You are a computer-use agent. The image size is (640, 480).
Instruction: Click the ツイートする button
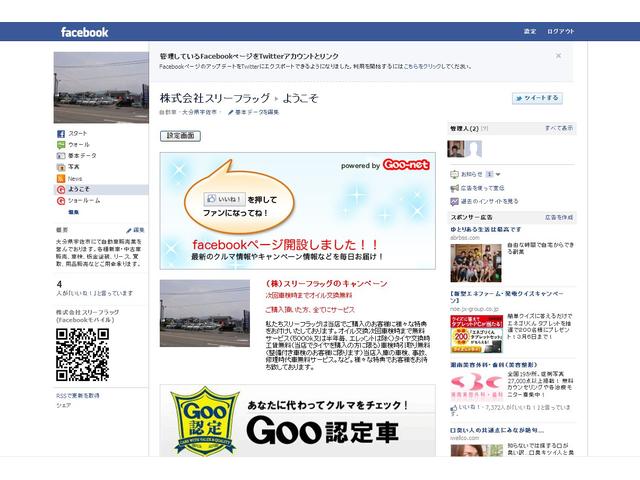(536, 98)
